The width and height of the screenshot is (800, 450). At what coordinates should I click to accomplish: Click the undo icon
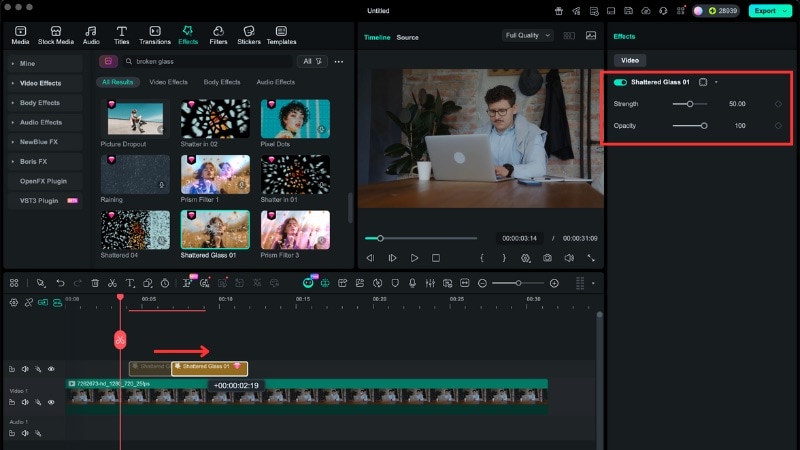click(60, 283)
